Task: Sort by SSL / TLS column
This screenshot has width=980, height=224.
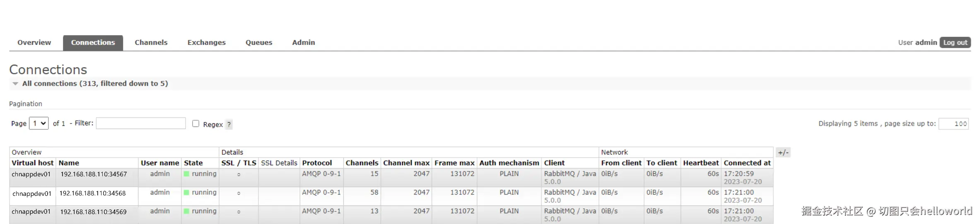Action: point(239,163)
